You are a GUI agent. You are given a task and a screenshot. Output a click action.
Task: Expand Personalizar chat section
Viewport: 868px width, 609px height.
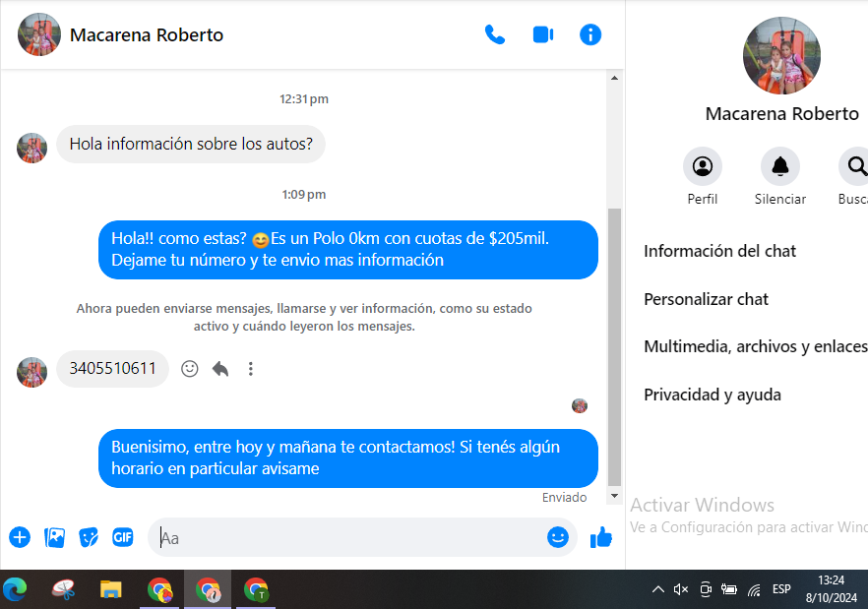pyautogui.click(x=707, y=299)
